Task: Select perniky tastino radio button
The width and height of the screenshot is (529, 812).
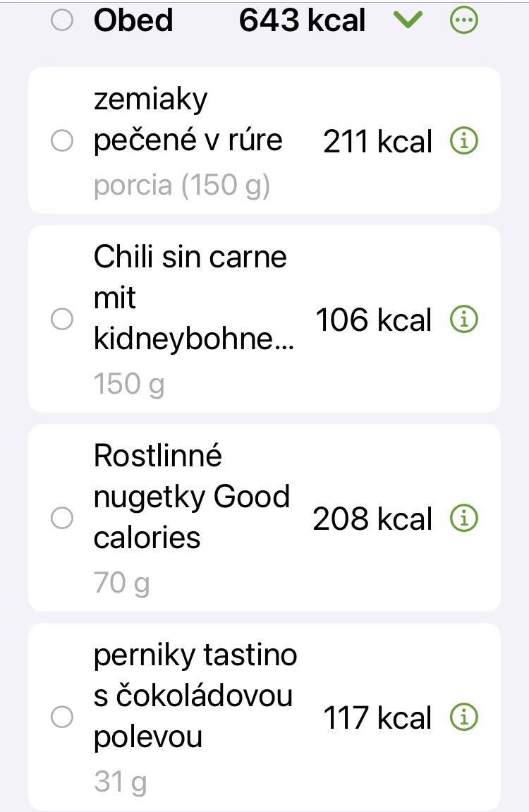Action: click(63, 717)
